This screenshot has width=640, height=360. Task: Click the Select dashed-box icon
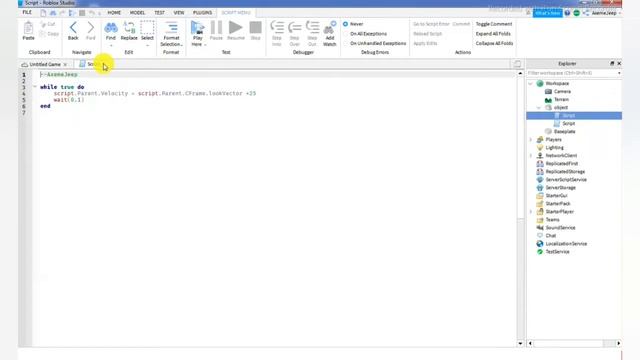[x=147, y=28]
